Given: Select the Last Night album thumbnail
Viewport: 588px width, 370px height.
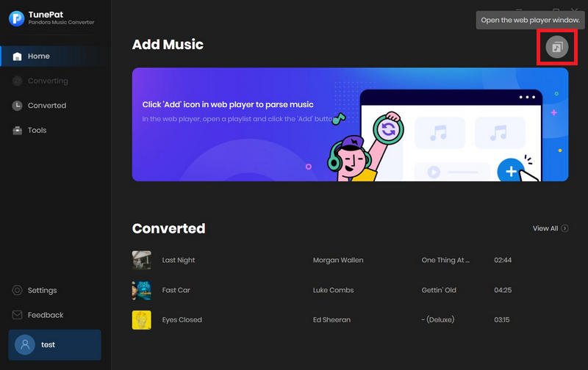Looking at the screenshot, I should [x=141, y=260].
